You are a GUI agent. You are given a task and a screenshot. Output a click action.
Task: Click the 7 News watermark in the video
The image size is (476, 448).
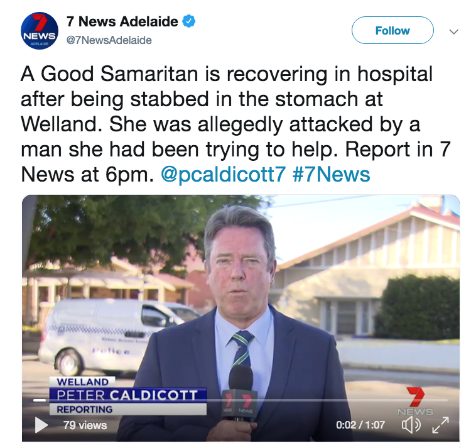coord(415,402)
